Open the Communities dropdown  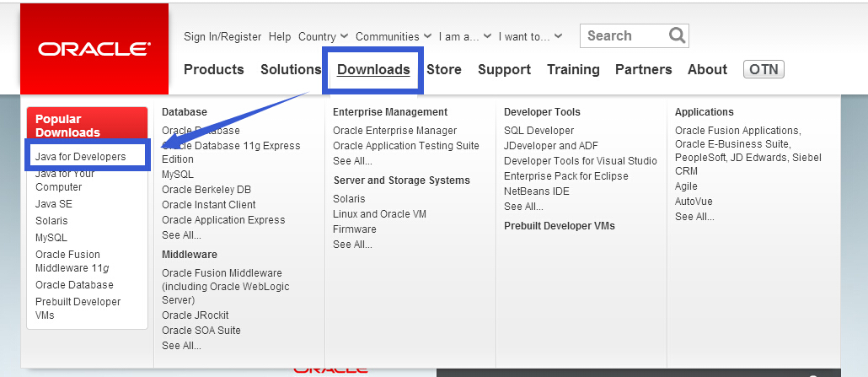[x=393, y=36]
